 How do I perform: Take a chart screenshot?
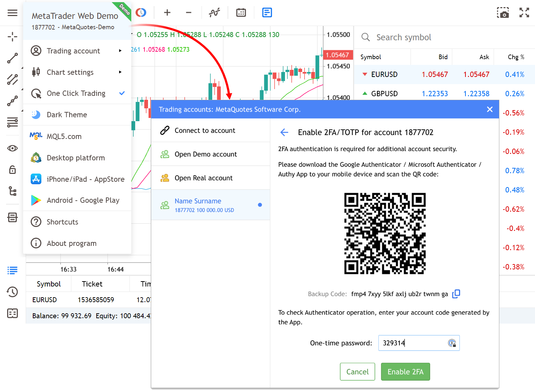coord(503,12)
